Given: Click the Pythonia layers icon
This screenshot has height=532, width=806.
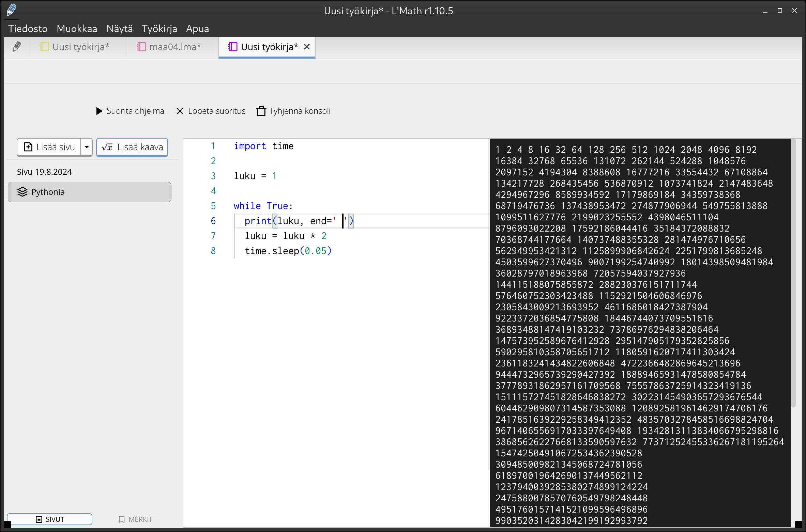Looking at the screenshot, I should (22, 192).
